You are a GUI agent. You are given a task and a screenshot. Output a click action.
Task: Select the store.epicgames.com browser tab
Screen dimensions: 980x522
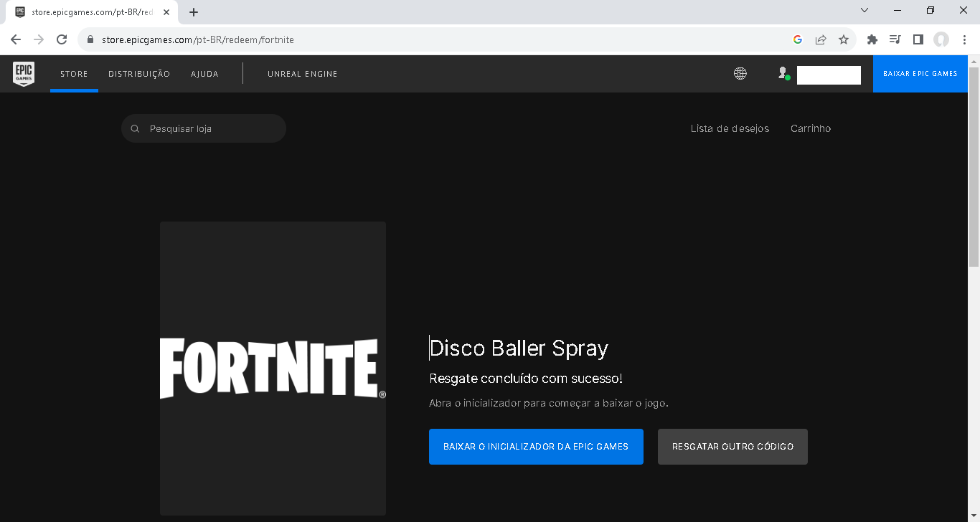(92, 12)
